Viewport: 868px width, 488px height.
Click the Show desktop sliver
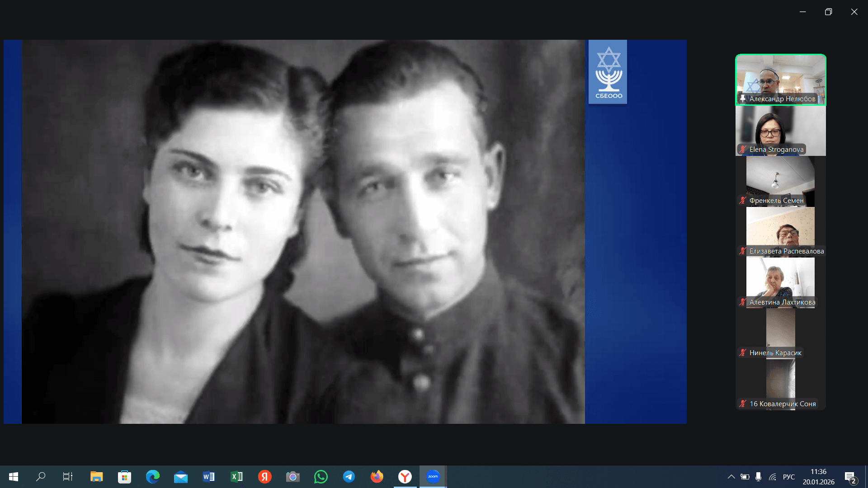click(x=866, y=477)
